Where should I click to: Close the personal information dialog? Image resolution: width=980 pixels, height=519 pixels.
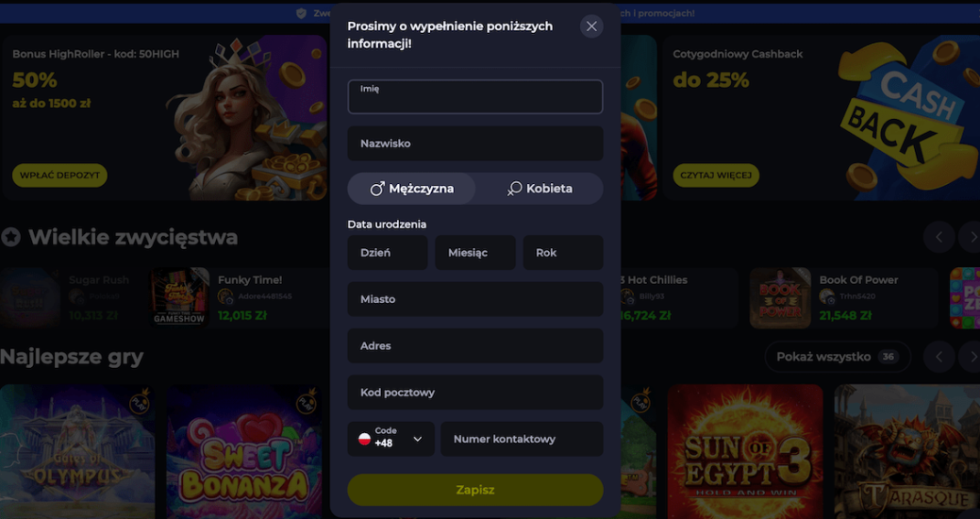coord(591,26)
